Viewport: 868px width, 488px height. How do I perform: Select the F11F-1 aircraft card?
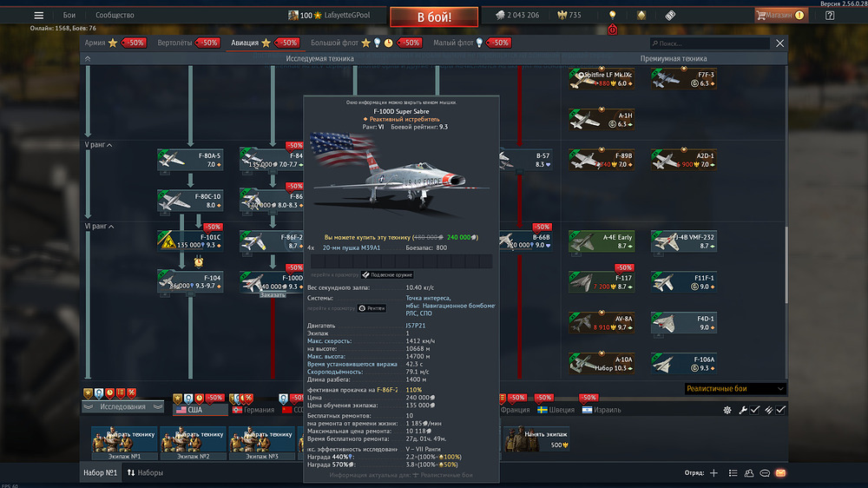[684, 281]
